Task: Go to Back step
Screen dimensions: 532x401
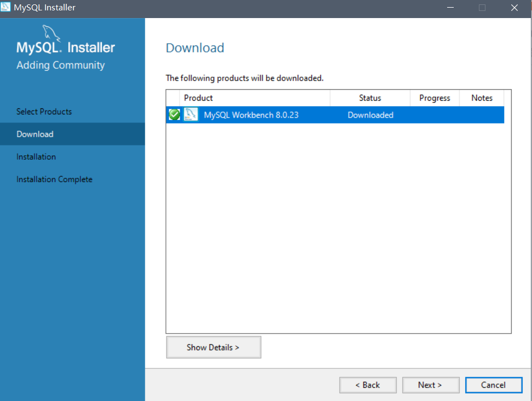Action: (368, 385)
